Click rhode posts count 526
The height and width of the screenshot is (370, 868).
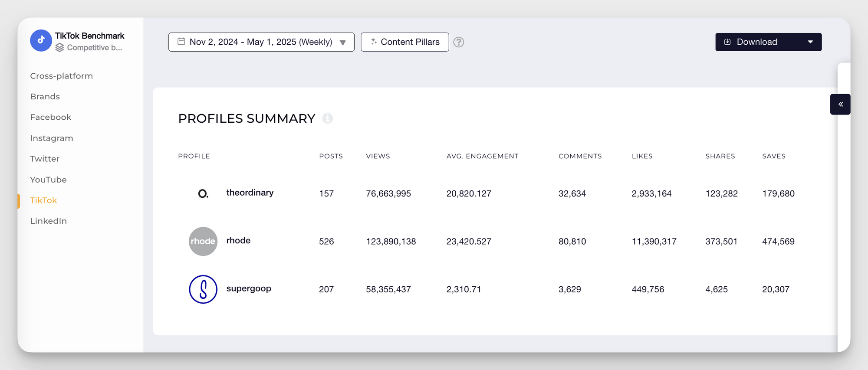point(326,241)
